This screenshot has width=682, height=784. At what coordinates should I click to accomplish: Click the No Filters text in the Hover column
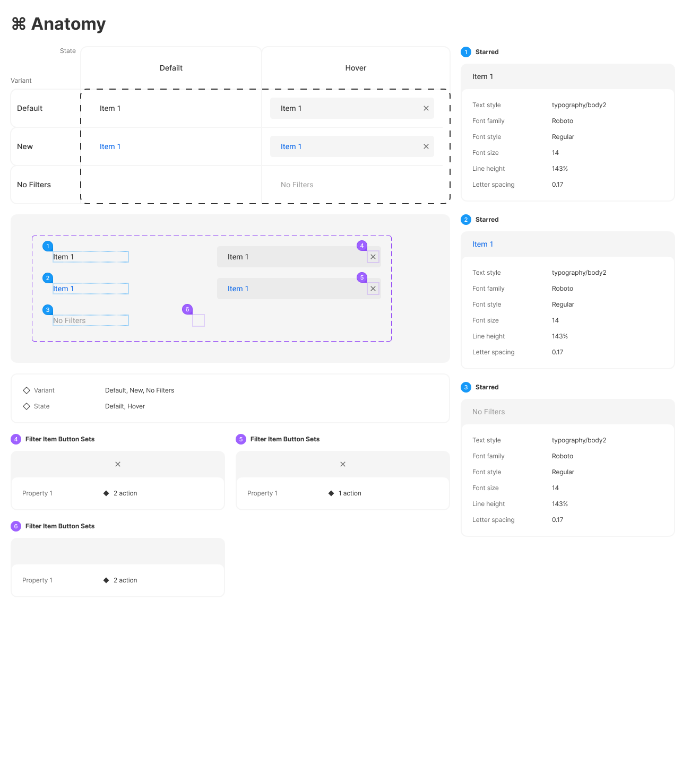(x=297, y=185)
